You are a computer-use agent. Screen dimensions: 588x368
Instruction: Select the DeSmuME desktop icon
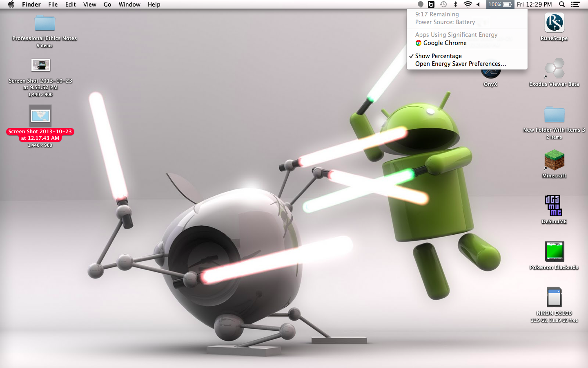click(x=554, y=206)
